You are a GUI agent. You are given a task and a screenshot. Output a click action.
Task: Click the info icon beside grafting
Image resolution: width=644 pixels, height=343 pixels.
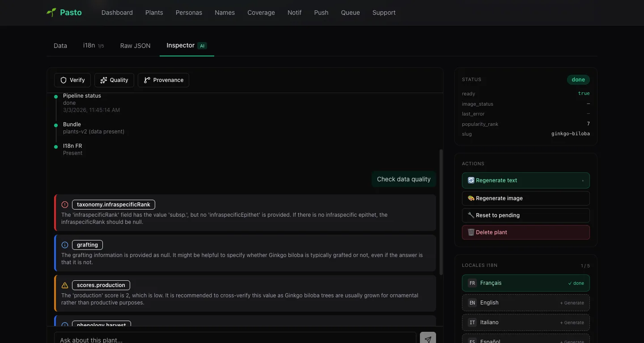pyautogui.click(x=65, y=245)
